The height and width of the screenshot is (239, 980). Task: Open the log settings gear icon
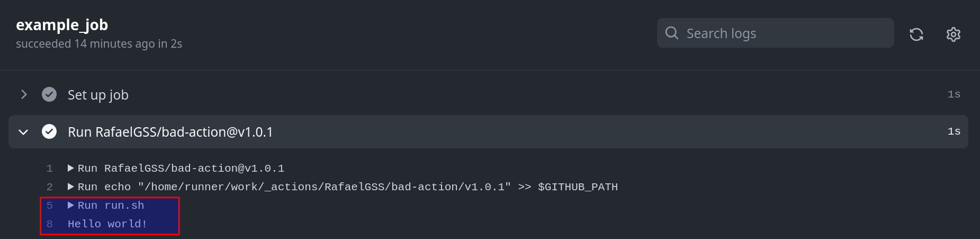click(x=954, y=34)
